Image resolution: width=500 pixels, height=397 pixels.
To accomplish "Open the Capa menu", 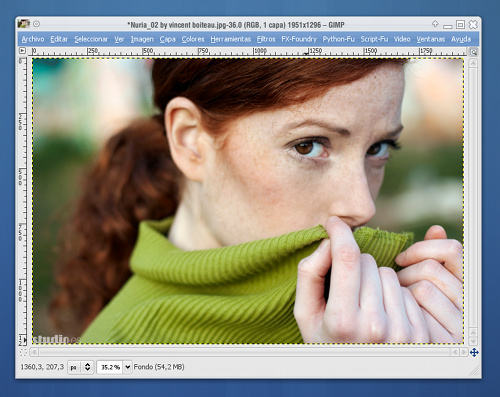I will [x=167, y=39].
